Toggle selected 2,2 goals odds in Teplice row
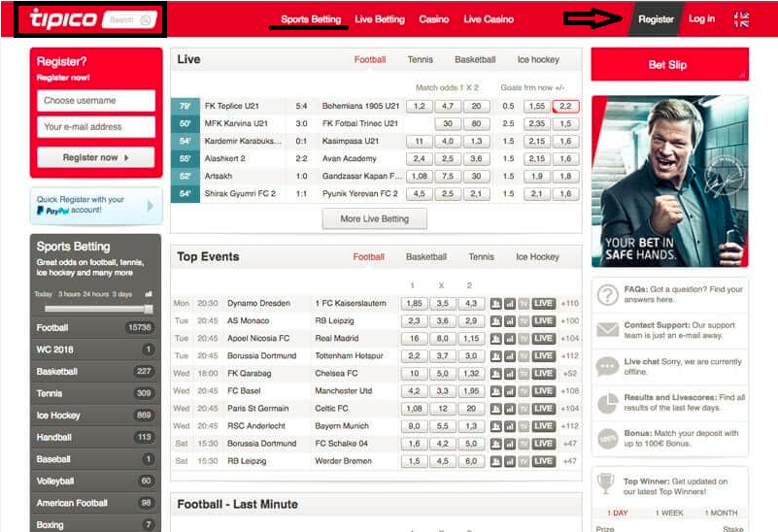 [565, 106]
